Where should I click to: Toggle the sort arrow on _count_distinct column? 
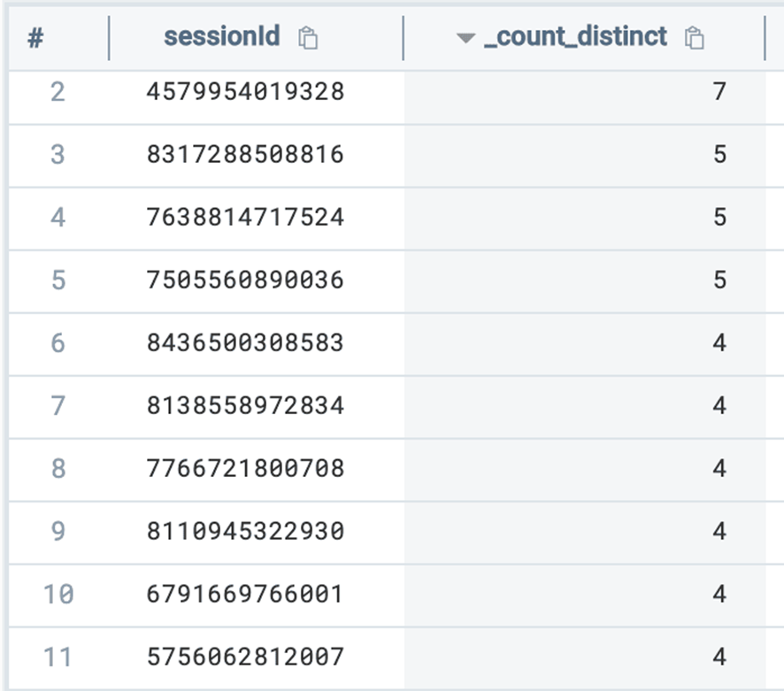[466, 39]
